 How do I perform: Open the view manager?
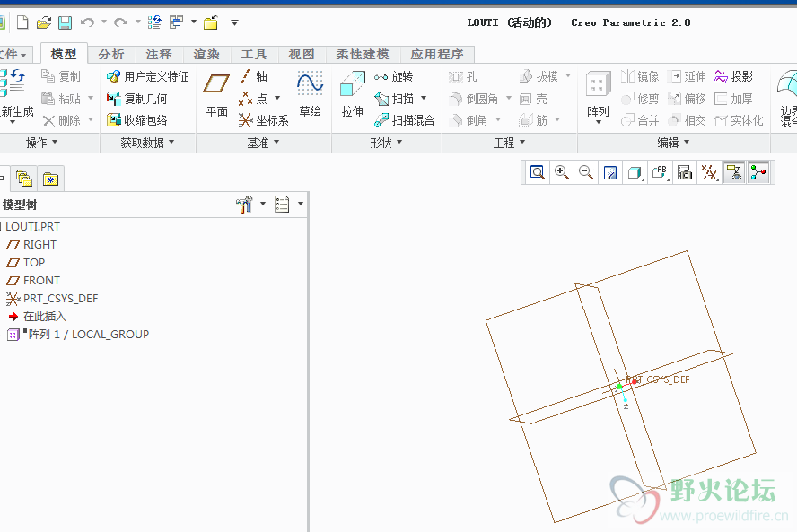point(685,173)
